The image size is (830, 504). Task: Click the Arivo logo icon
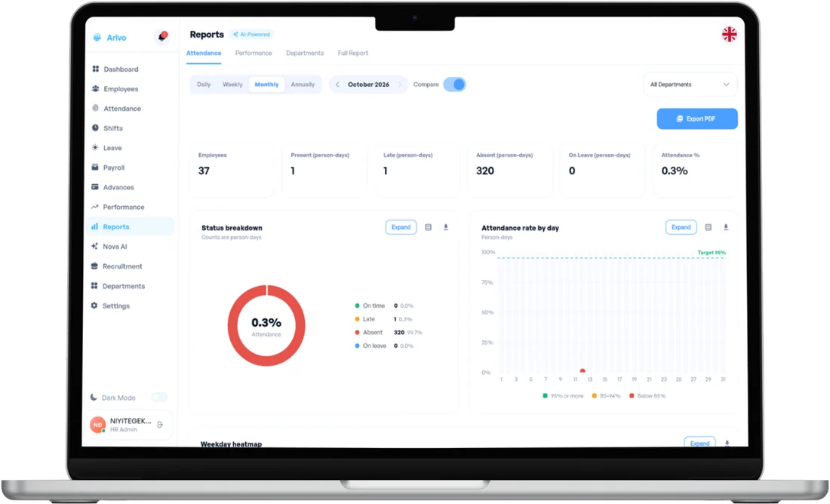[x=97, y=38]
